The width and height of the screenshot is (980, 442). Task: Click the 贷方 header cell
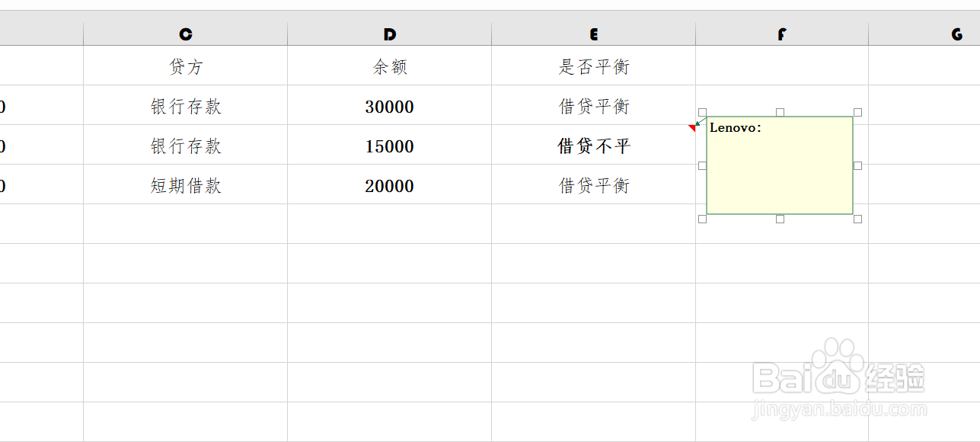tap(186, 66)
